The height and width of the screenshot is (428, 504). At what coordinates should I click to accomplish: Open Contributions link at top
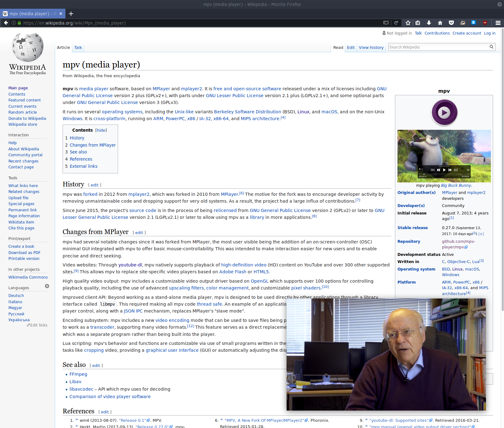pyautogui.click(x=437, y=33)
